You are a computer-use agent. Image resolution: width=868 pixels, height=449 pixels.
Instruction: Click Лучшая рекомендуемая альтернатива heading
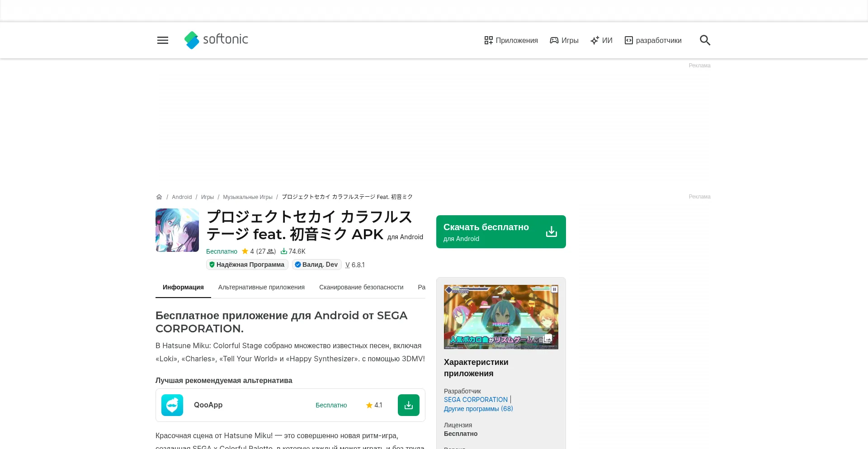[x=224, y=381]
